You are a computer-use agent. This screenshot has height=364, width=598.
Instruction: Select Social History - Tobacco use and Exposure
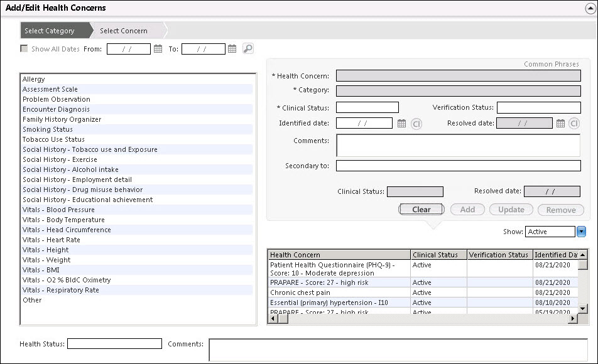tap(138, 149)
